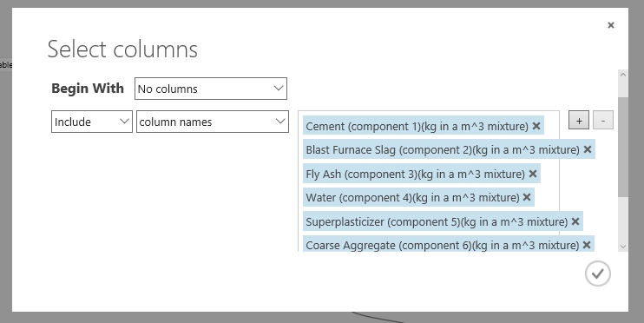Screen dimensions: 644x323
Task: Open the Include dropdown
Action: coord(92,122)
